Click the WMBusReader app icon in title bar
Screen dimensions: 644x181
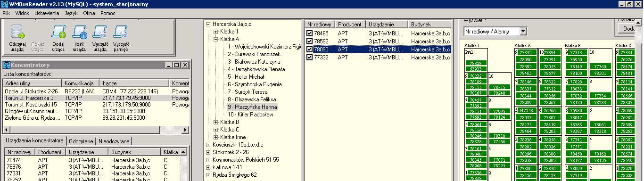click(x=5, y=4)
